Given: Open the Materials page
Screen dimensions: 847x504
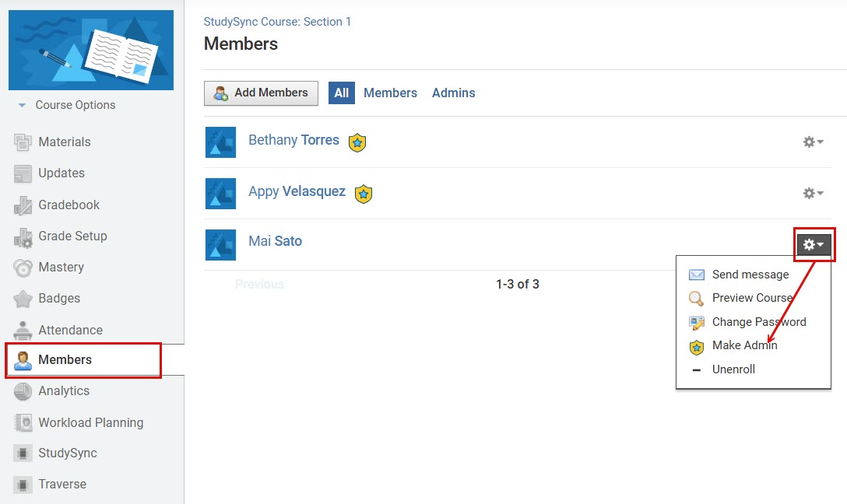Looking at the screenshot, I should coord(65,142).
